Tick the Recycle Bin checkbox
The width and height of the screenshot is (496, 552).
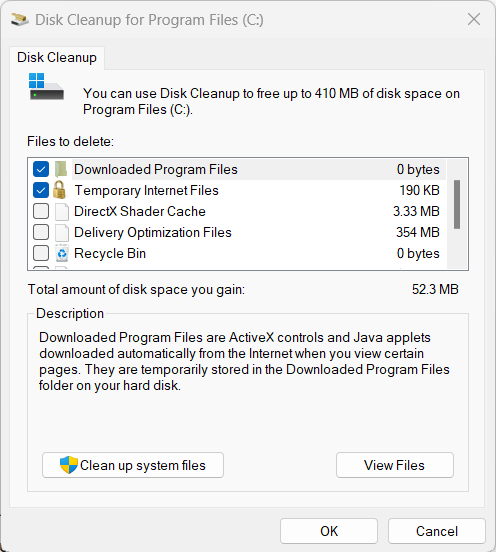click(41, 253)
